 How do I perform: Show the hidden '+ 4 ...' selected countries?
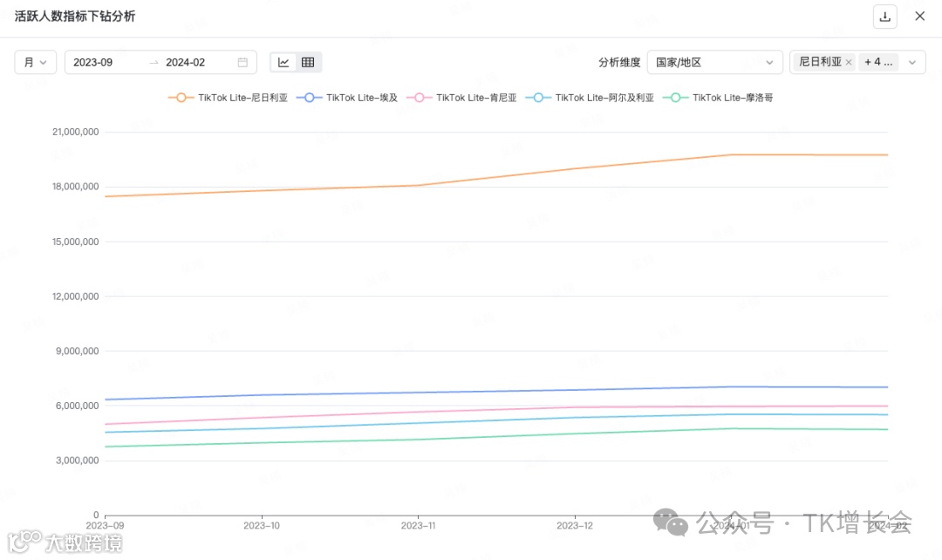877,62
